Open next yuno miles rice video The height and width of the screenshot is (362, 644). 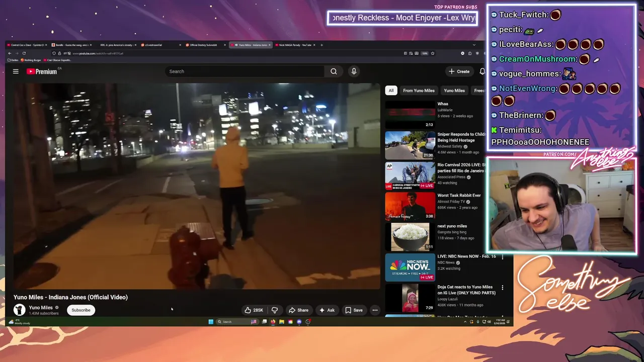[410, 236]
